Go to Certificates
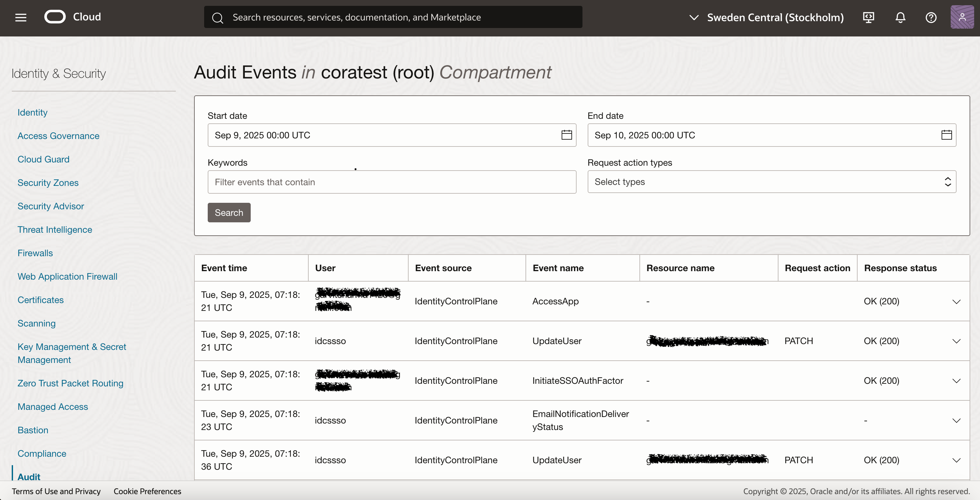This screenshot has width=980, height=500. point(40,300)
